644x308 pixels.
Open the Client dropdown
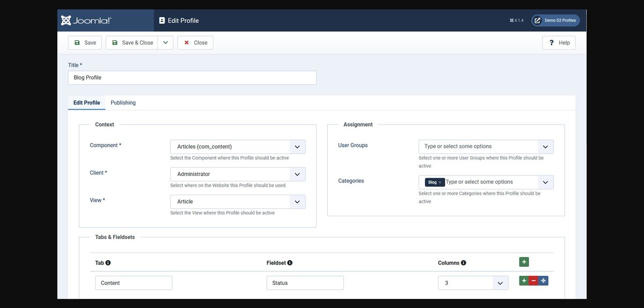tap(238, 174)
